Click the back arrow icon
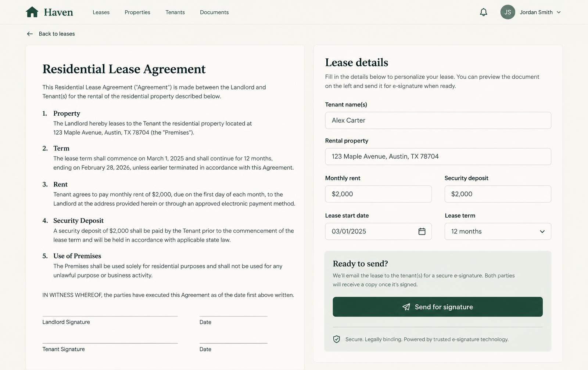Image resolution: width=588 pixels, height=370 pixels. click(30, 34)
